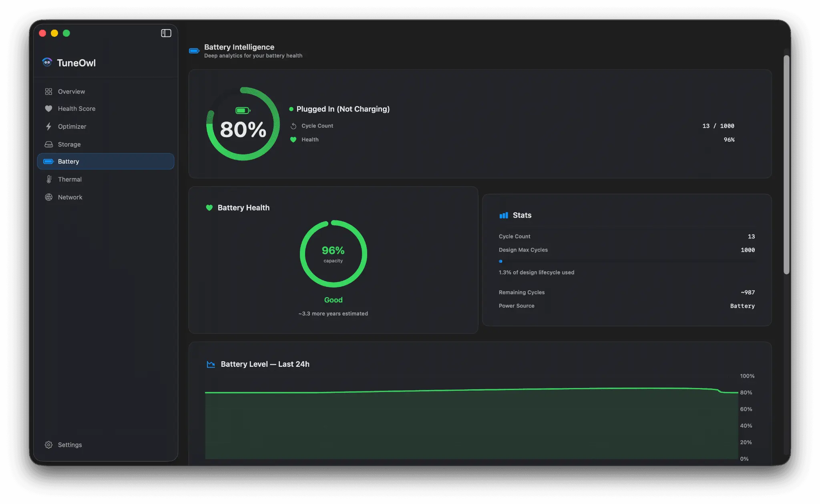Click the 'Good' health rating label
This screenshot has height=504, width=820.
333,300
